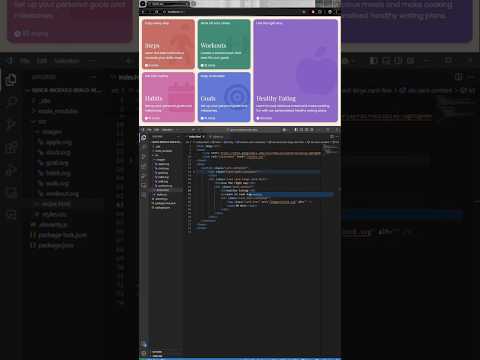Open the Source Control view
The width and height of the screenshot is (480, 360).
coord(144,156)
